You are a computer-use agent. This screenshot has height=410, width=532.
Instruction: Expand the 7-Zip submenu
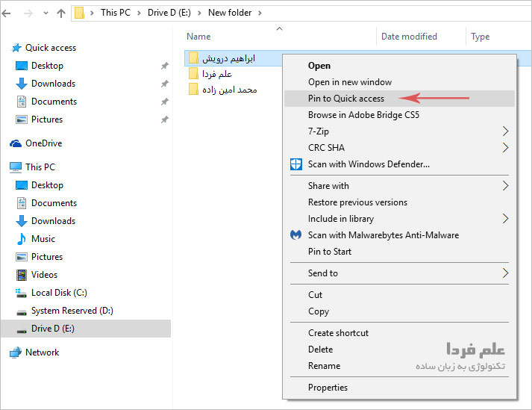coord(505,131)
